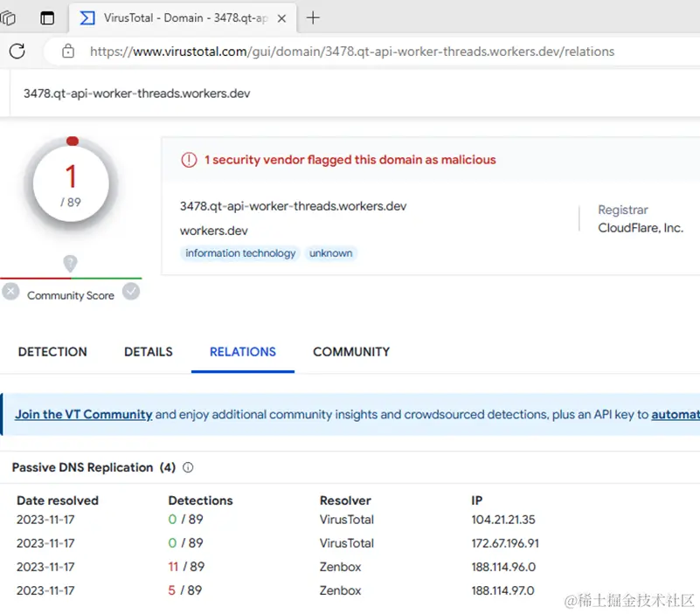Screen dimensions: 700x614
Task: Click IP address 188.114.96.0
Action: pyautogui.click(x=503, y=567)
